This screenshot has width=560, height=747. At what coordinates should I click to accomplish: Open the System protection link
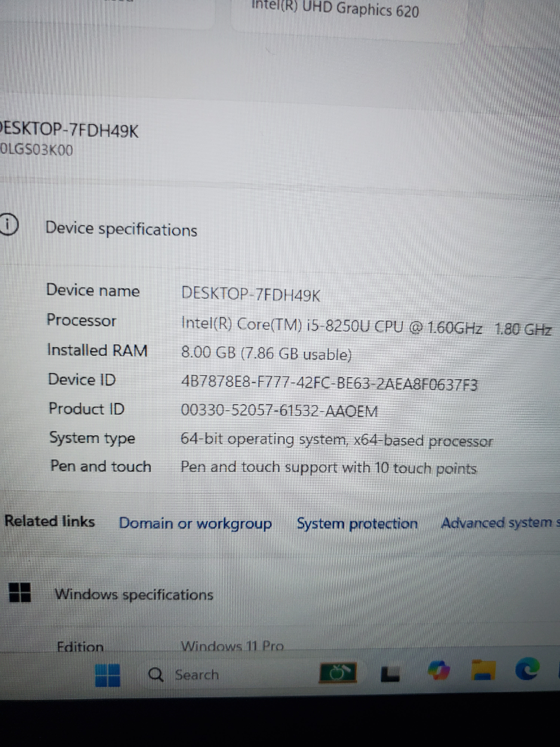[357, 523]
